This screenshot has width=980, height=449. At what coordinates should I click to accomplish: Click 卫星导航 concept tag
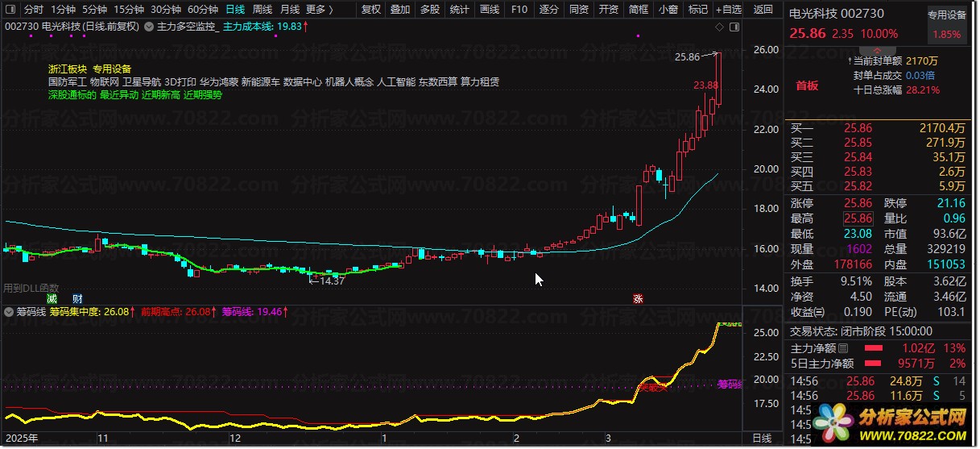click(x=141, y=81)
